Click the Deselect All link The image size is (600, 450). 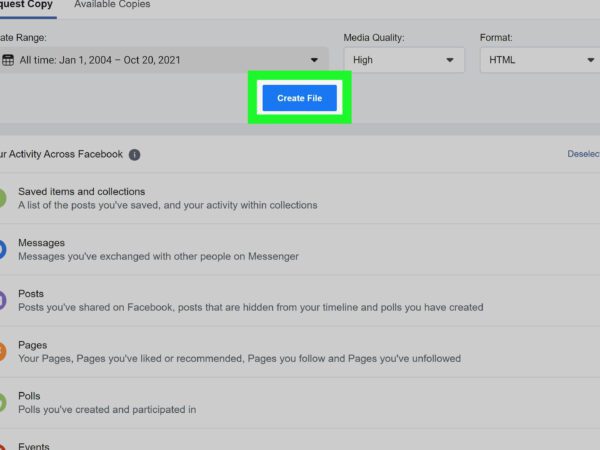click(583, 154)
